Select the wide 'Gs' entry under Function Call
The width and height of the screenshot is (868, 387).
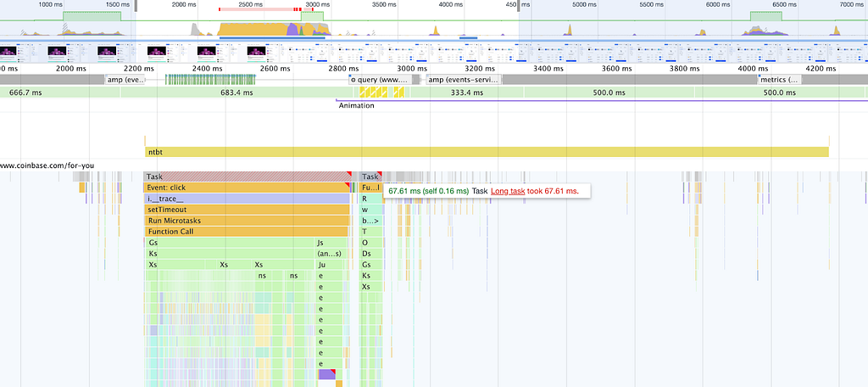click(x=229, y=243)
